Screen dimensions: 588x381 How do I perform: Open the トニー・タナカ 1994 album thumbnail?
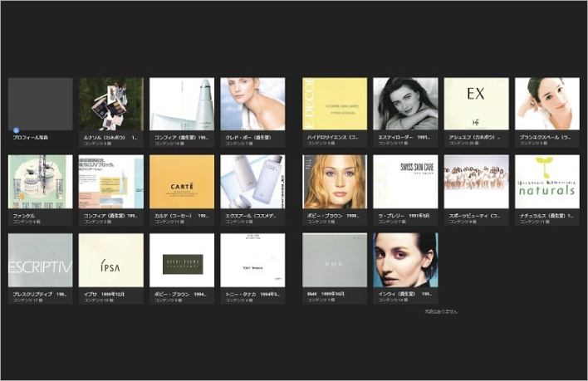(x=252, y=261)
